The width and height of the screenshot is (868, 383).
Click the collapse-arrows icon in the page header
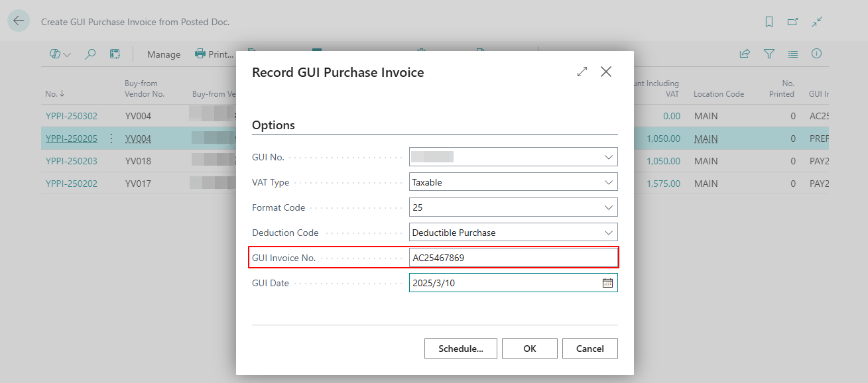coord(817,22)
